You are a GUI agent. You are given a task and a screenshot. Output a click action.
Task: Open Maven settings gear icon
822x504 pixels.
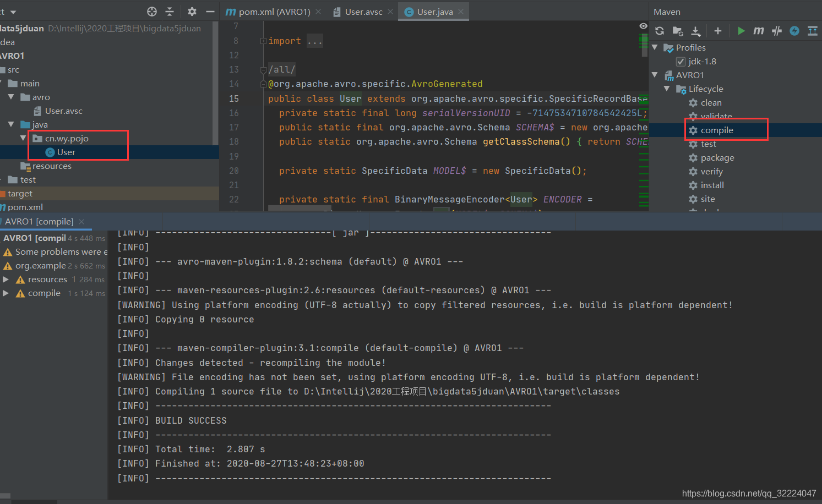192,11
